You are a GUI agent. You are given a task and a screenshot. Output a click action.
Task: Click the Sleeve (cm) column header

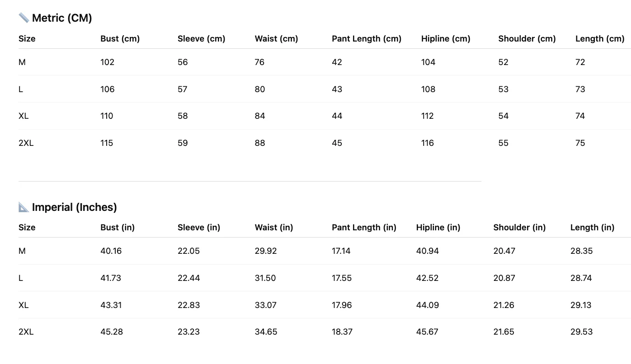[x=201, y=39]
